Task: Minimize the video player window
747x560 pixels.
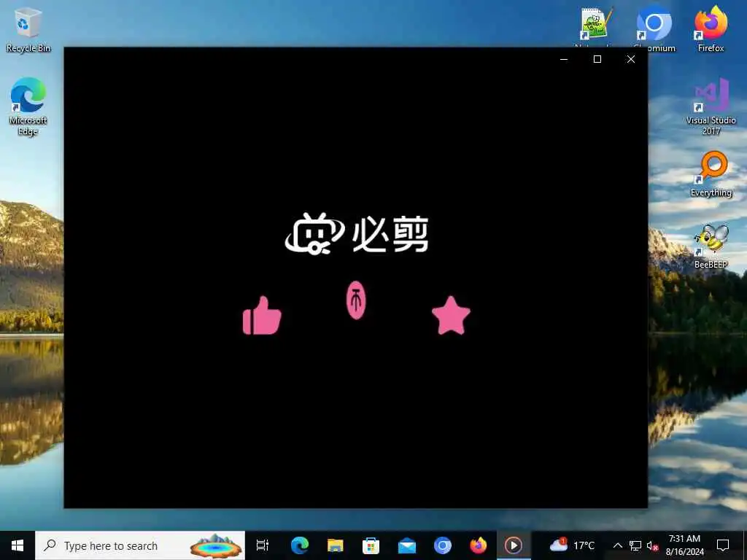Action: click(564, 59)
